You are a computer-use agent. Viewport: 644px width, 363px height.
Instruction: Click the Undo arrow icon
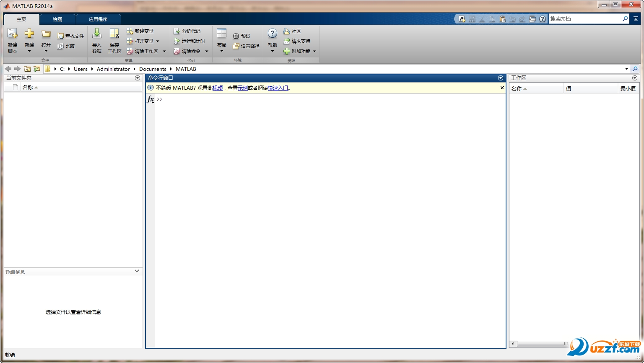coord(512,19)
